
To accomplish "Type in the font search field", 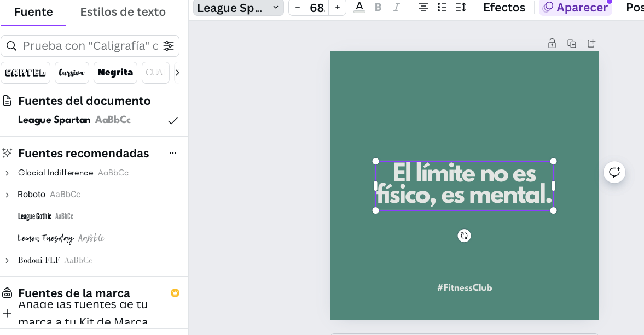I will pyautogui.click(x=90, y=46).
